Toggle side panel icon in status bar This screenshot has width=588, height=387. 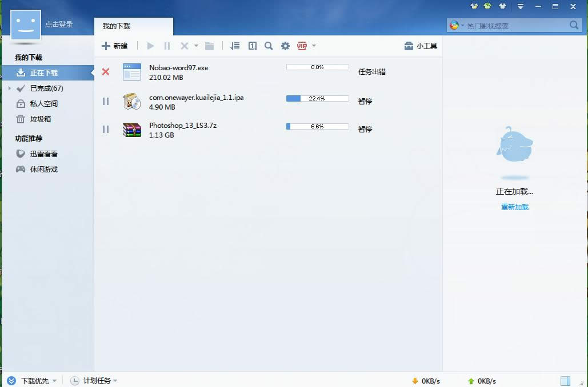[x=565, y=381]
